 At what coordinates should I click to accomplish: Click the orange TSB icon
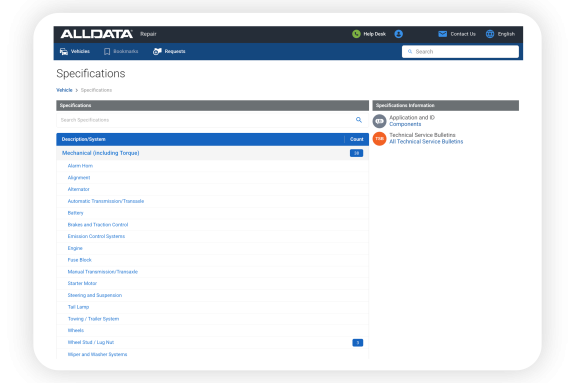(x=380, y=139)
